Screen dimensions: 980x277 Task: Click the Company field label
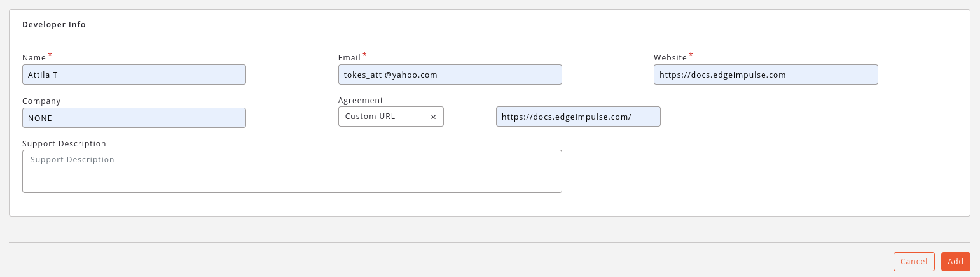[41, 101]
